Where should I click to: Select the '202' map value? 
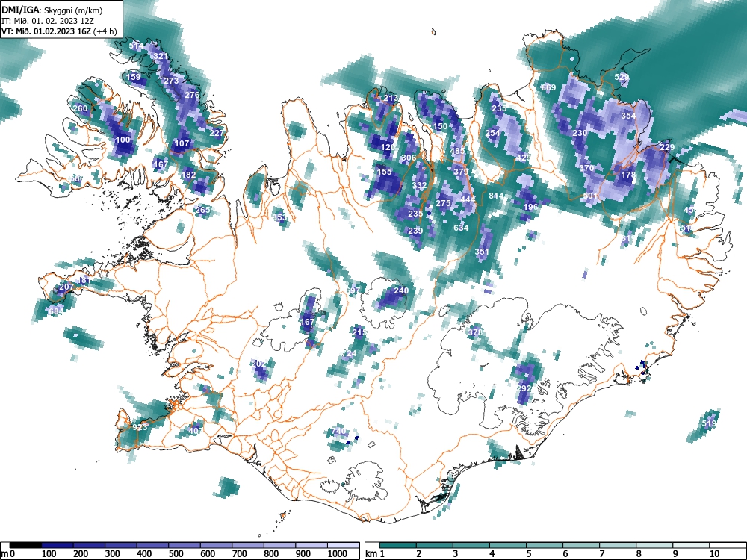pos(258,364)
